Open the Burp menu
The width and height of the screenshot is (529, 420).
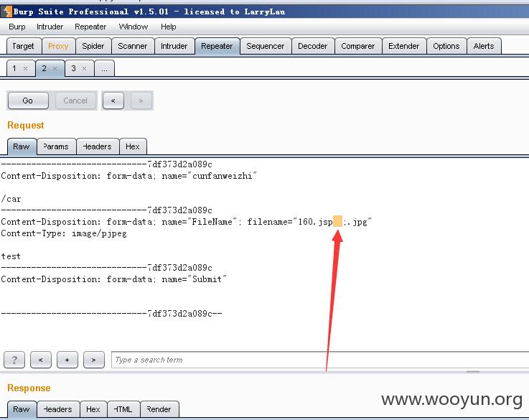click(17, 27)
